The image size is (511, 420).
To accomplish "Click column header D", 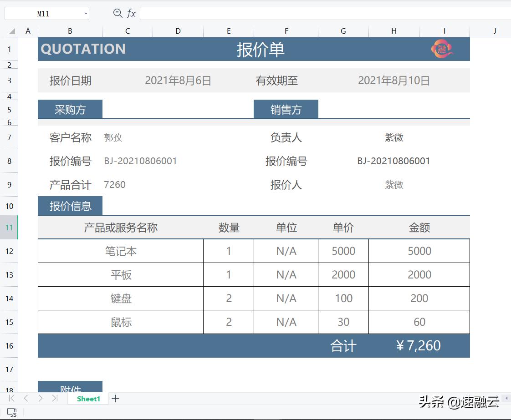I will pyautogui.click(x=178, y=31).
